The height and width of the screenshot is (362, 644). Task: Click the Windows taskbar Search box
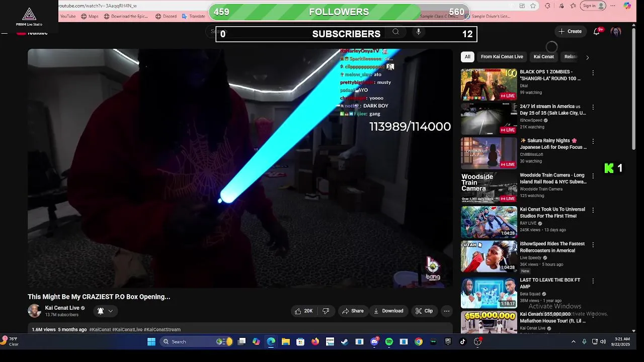[196, 341]
